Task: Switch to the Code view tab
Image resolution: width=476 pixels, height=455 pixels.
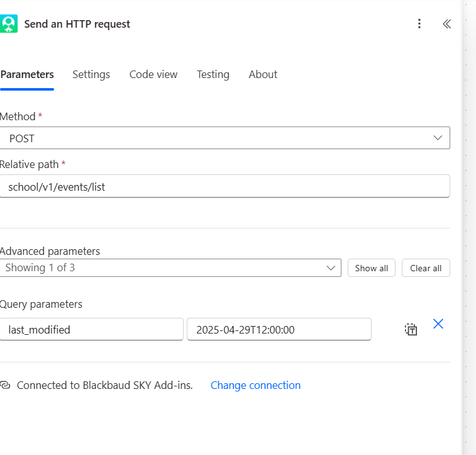Action: [153, 74]
